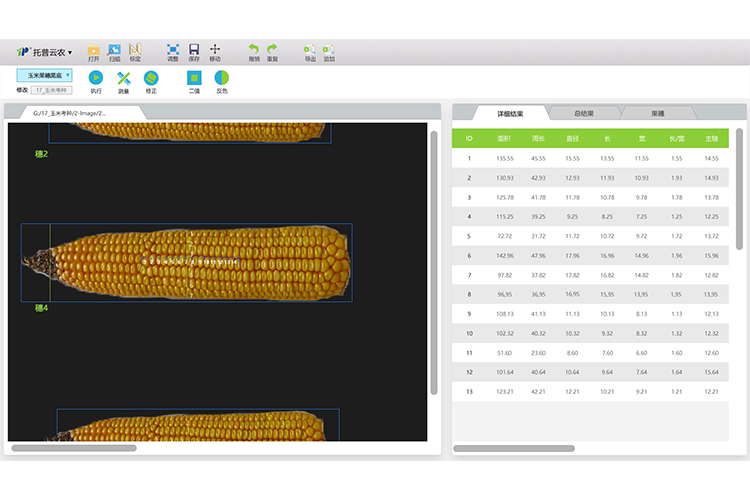750x500 pixels.
Task: Click the 面积 column header
Action: [x=504, y=138]
